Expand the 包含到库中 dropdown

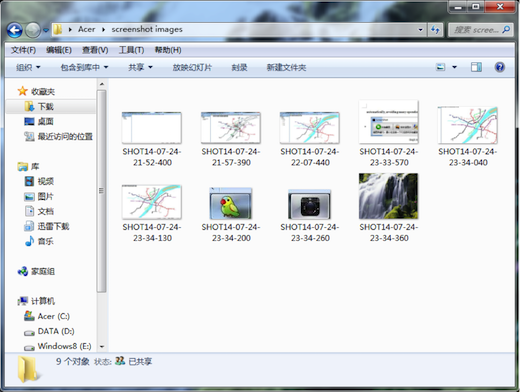point(84,67)
